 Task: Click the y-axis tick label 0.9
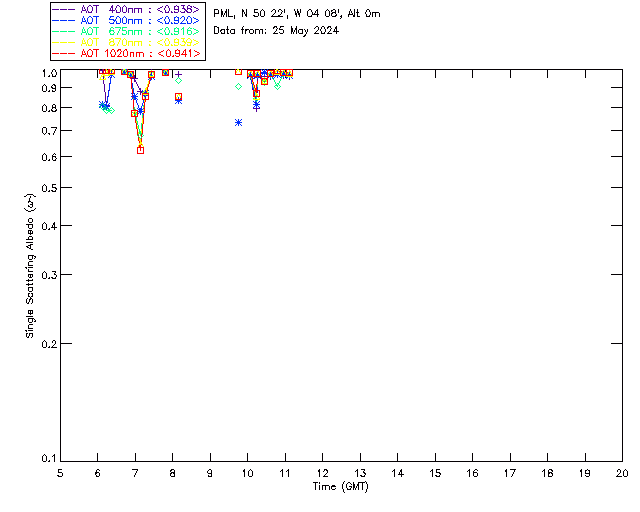(x=49, y=88)
